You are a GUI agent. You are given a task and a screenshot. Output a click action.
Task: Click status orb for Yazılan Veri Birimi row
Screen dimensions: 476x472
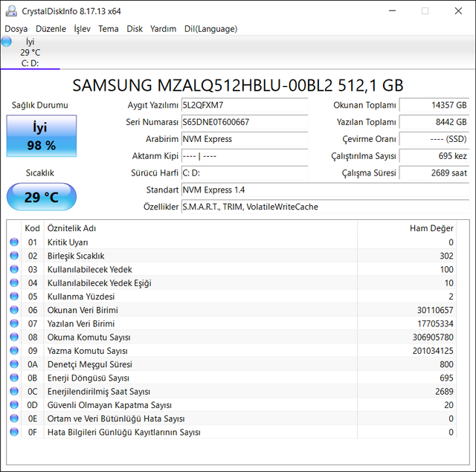coord(14,323)
